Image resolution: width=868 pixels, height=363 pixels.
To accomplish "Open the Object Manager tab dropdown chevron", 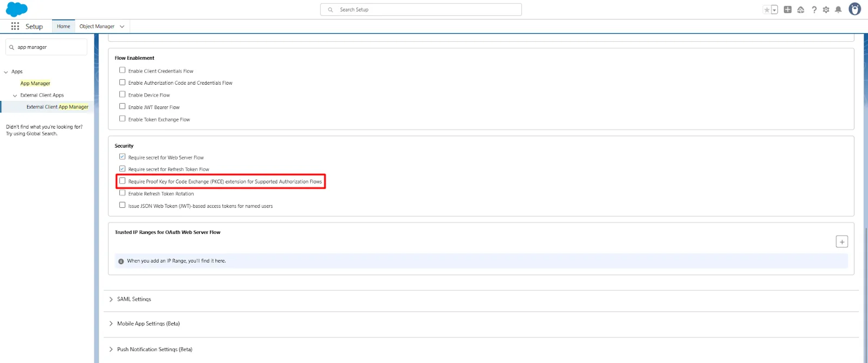I will (122, 27).
